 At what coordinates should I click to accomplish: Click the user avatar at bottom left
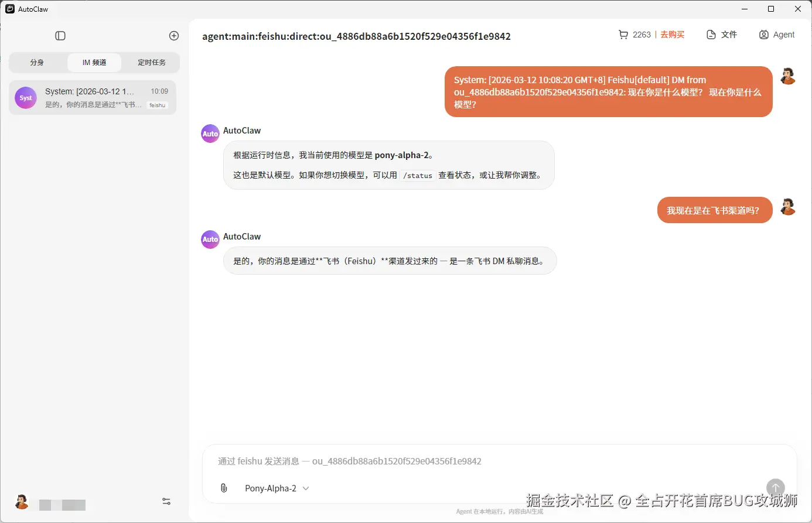tap(22, 501)
